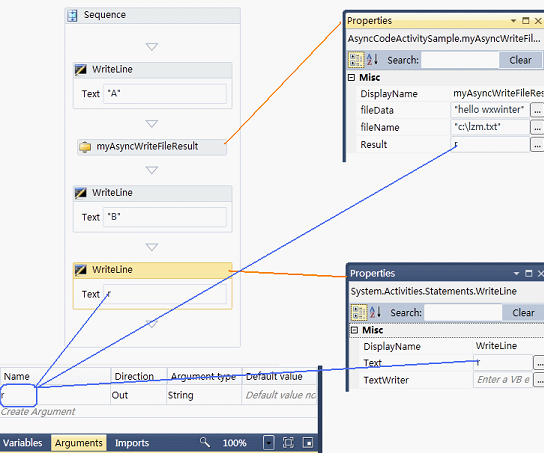Toggle overview map icon in designer status bar
This screenshot has width=544, height=454.
pyautogui.click(x=308, y=443)
